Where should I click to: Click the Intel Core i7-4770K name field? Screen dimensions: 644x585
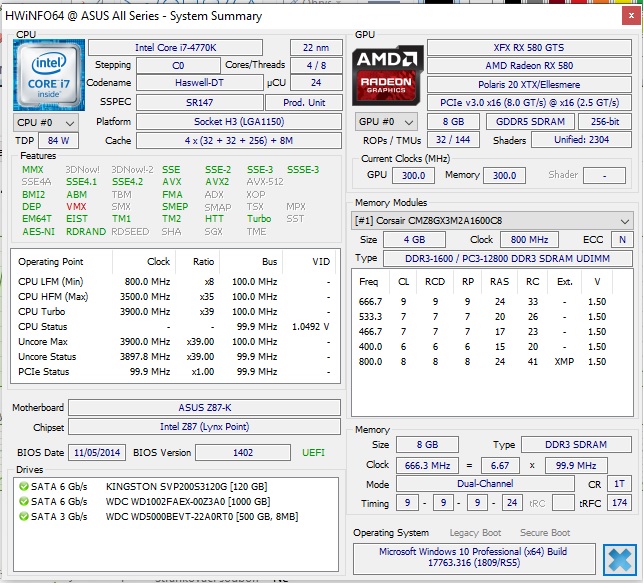pos(175,48)
